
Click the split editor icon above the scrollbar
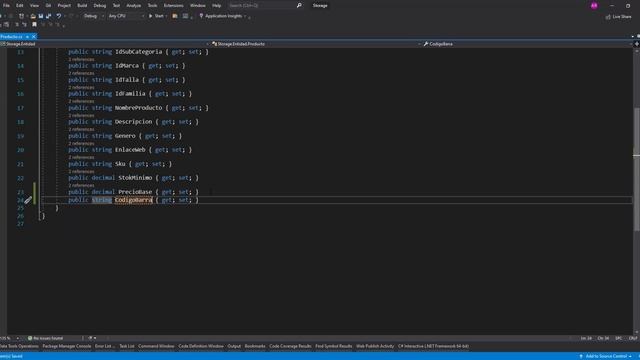click(x=636, y=44)
